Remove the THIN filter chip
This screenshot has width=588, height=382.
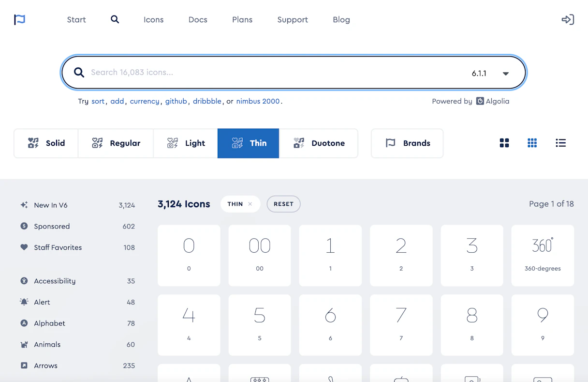point(250,204)
